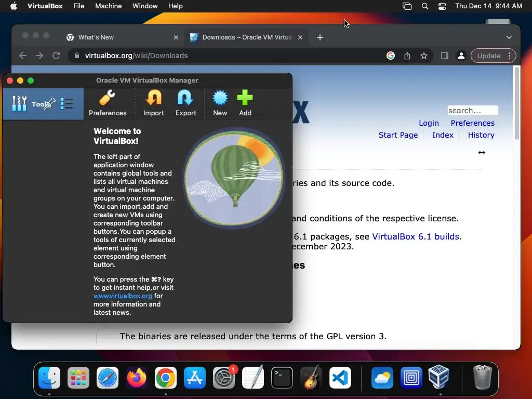
Task: Select the Tools item in sidebar
Action: point(43,104)
